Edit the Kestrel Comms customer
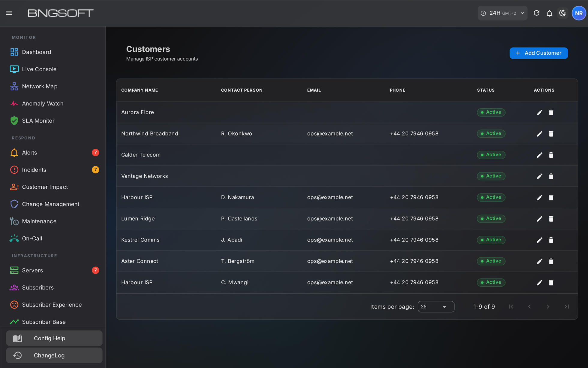This screenshot has width=588, height=368. (539, 240)
